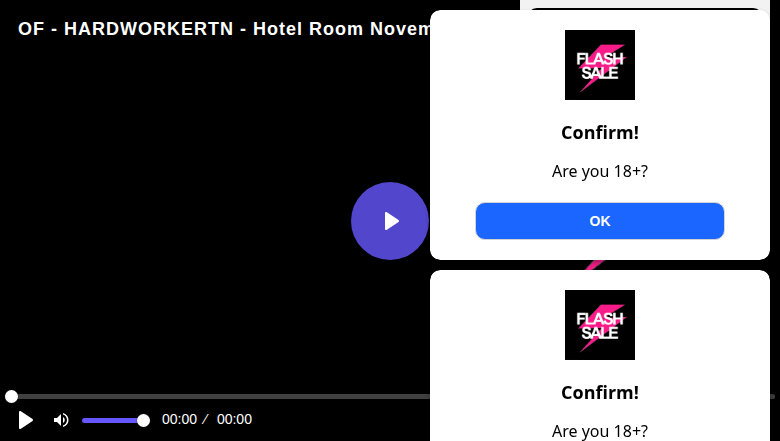Viewport: 780px width, 441px height.
Task: Click "Are you 18+?" text in top popup
Action: coord(599,171)
